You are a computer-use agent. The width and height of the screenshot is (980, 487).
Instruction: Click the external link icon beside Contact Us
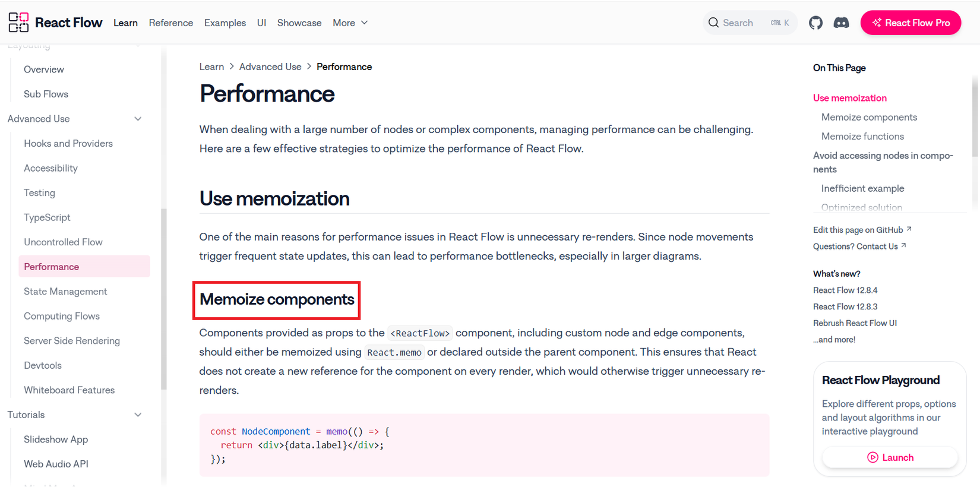904,245
